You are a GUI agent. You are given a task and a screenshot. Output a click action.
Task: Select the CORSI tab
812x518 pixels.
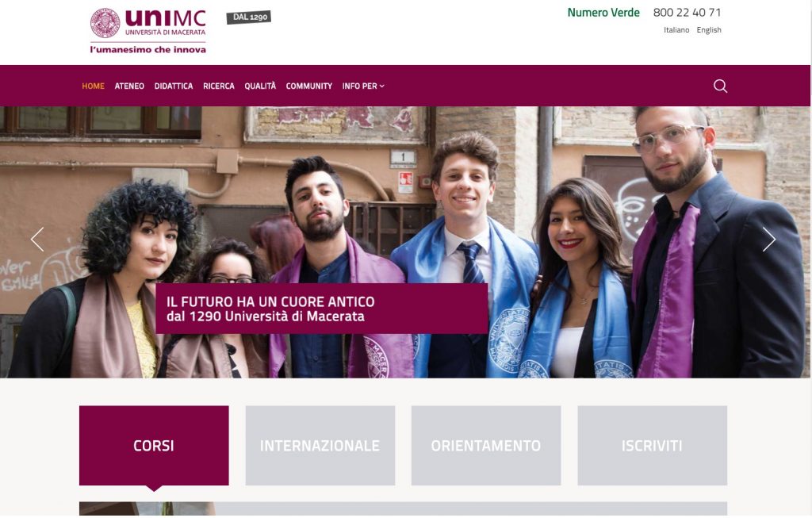click(x=154, y=446)
